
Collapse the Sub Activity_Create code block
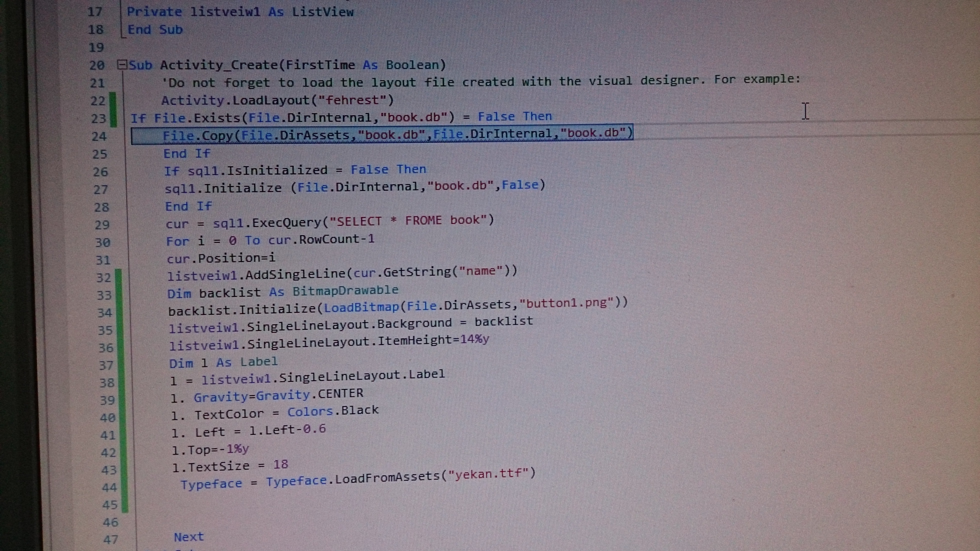coord(122,65)
